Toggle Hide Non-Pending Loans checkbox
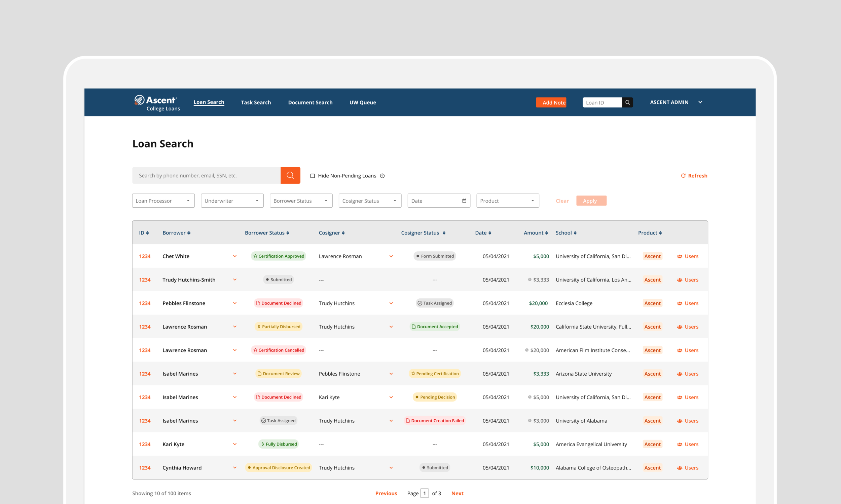This screenshot has height=504, width=841. [x=313, y=176]
